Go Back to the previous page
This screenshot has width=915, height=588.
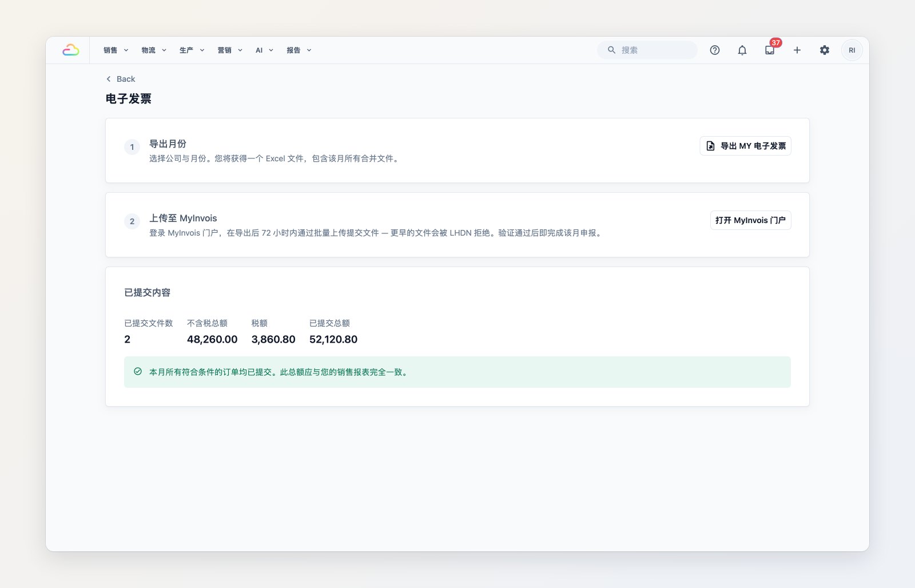tap(121, 79)
